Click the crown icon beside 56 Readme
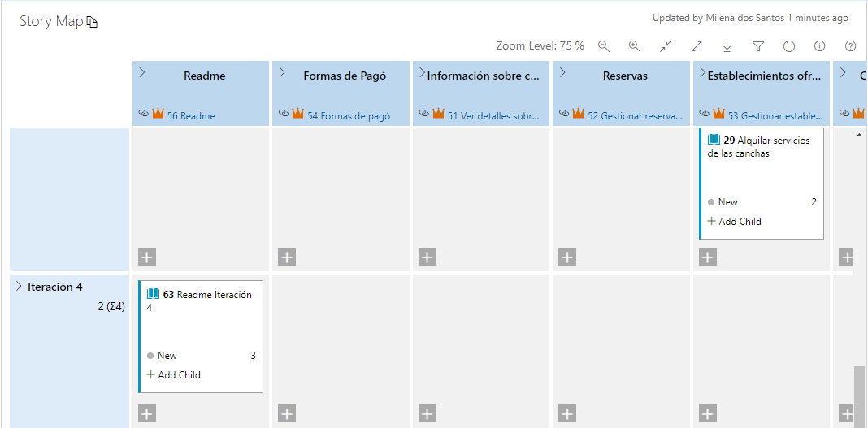 pos(158,113)
